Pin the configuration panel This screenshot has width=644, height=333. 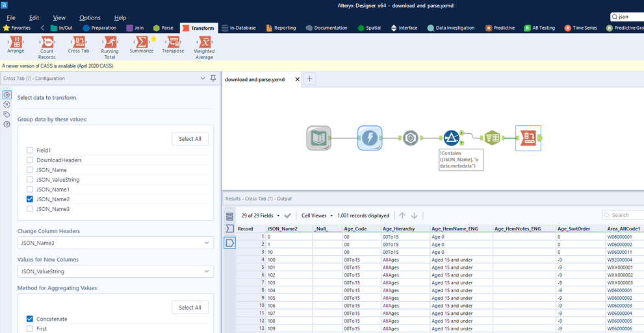click(213, 79)
